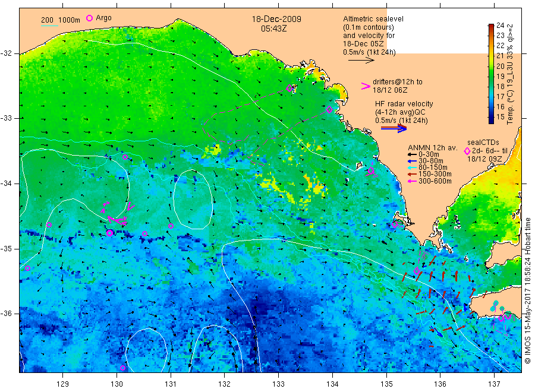Click the 18-Dec 05Z text
The image size is (535, 392).
363,44
